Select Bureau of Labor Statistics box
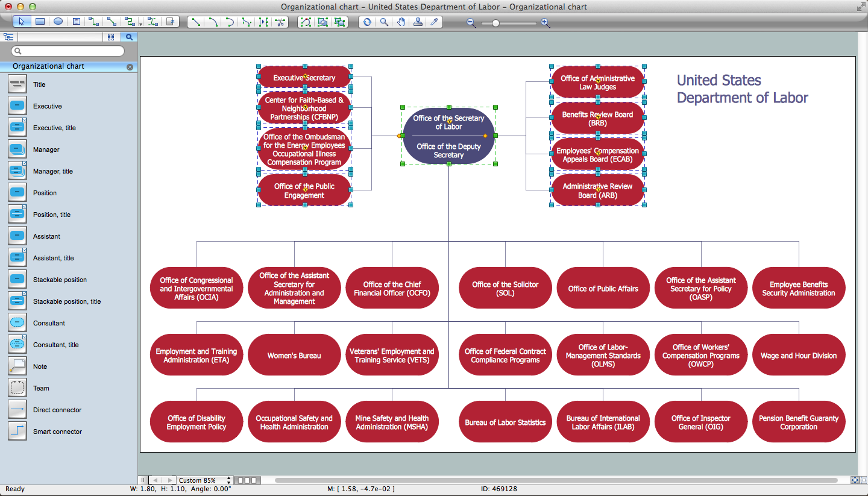 coord(505,422)
